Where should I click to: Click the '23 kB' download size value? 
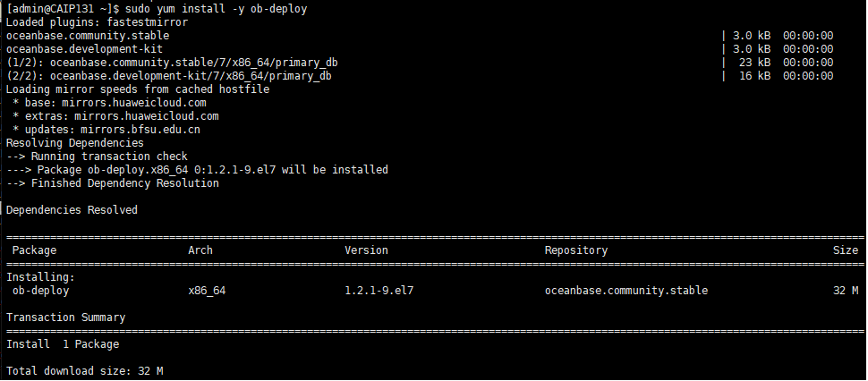(x=755, y=63)
